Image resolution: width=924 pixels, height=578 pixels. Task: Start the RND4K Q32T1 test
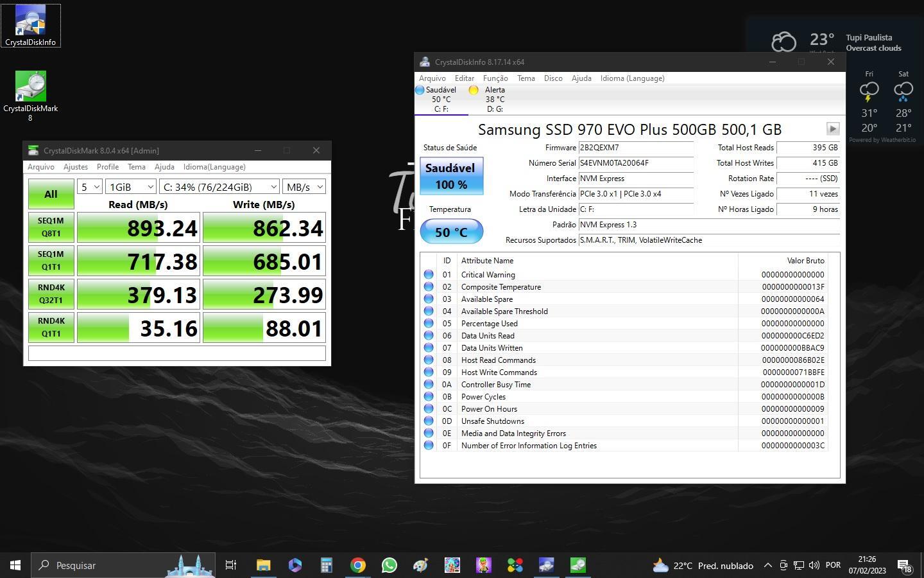(x=51, y=294)
